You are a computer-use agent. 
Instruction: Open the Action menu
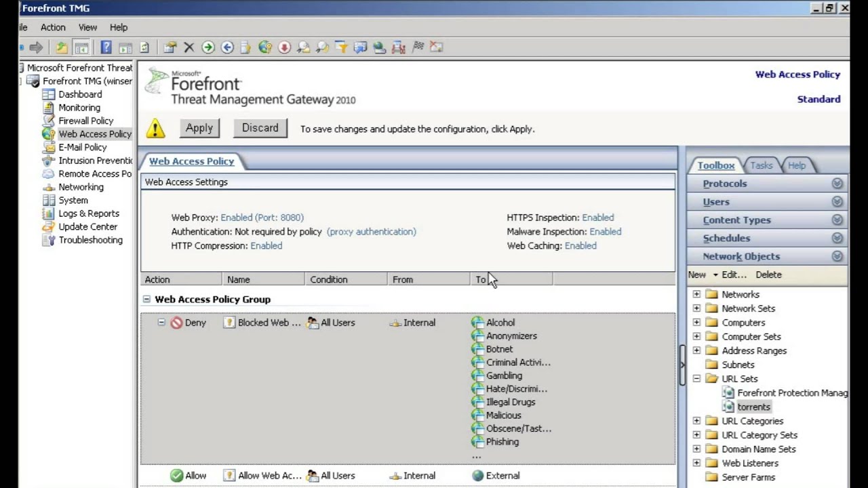tap(53, 27)
